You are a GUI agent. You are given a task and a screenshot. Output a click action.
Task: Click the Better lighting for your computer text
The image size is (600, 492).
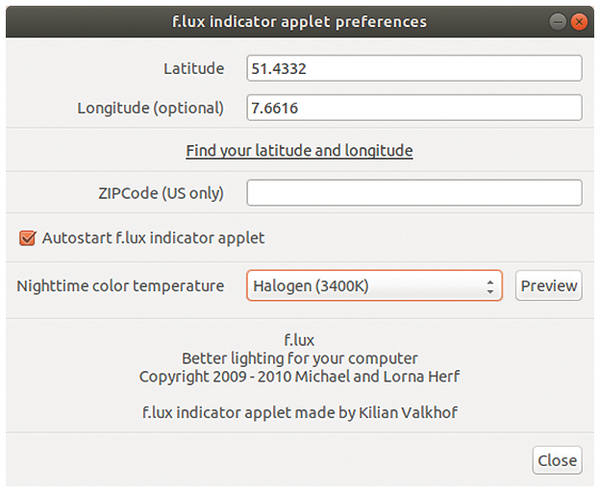coord(300,358)
